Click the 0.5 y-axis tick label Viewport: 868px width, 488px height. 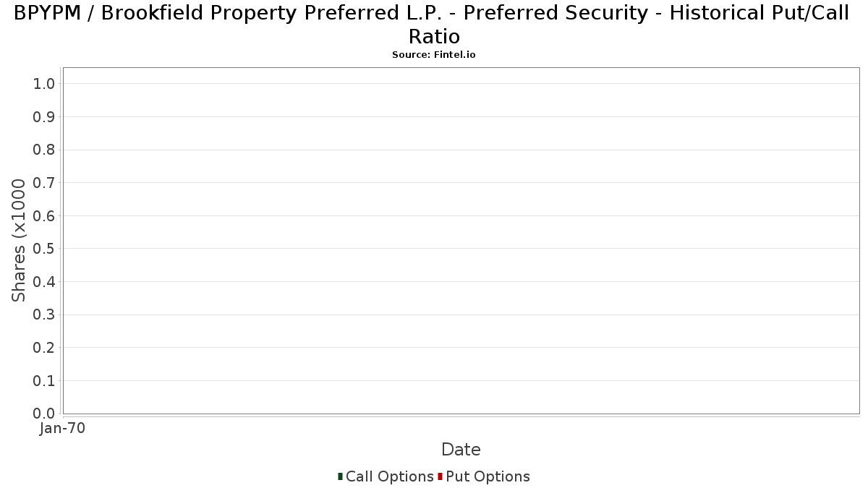tap(44, 249)
